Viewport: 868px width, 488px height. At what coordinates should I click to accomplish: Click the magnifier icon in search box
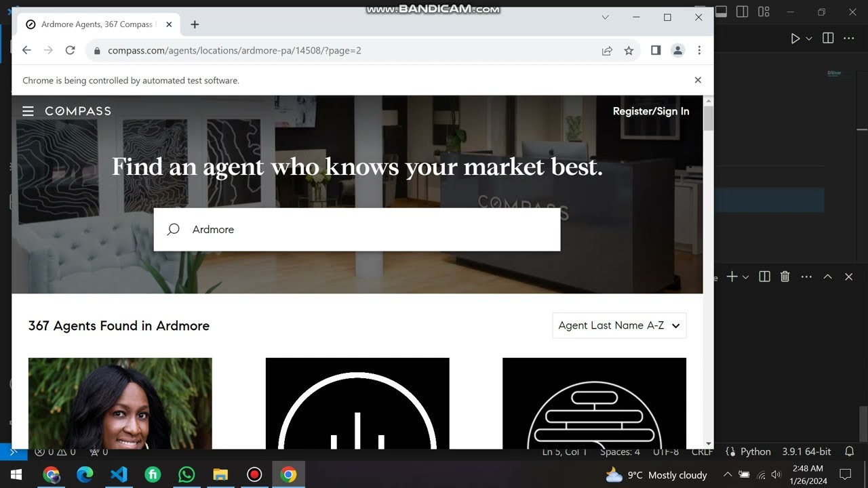(174, 229)
